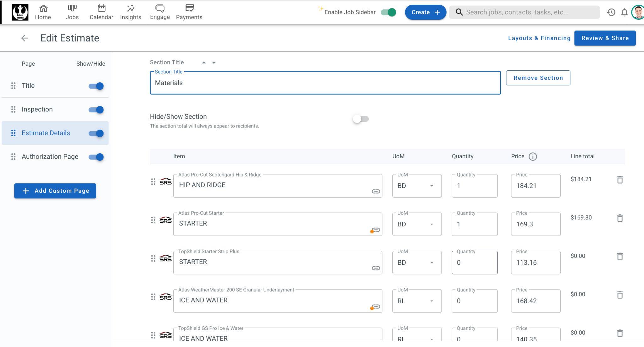Go to the Payments tab
The width and height of the screenshot is (644, 347).
pos(189,12)
